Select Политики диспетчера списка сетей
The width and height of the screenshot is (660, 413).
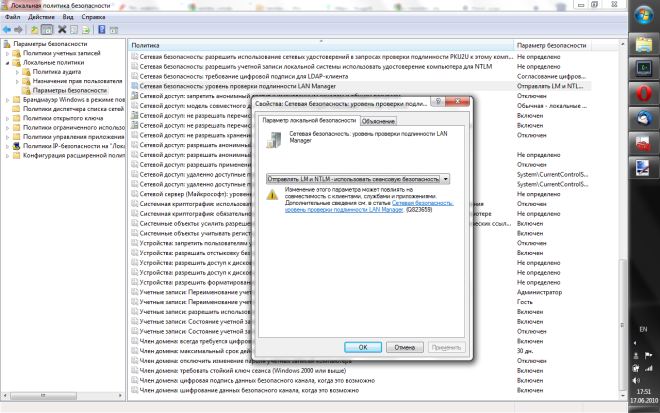coord(73,109)
